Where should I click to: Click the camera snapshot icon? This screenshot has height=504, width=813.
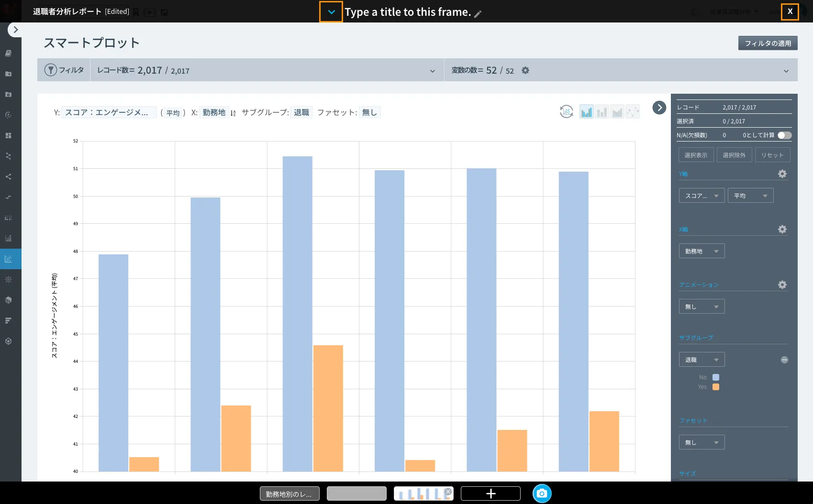[542, 493]
